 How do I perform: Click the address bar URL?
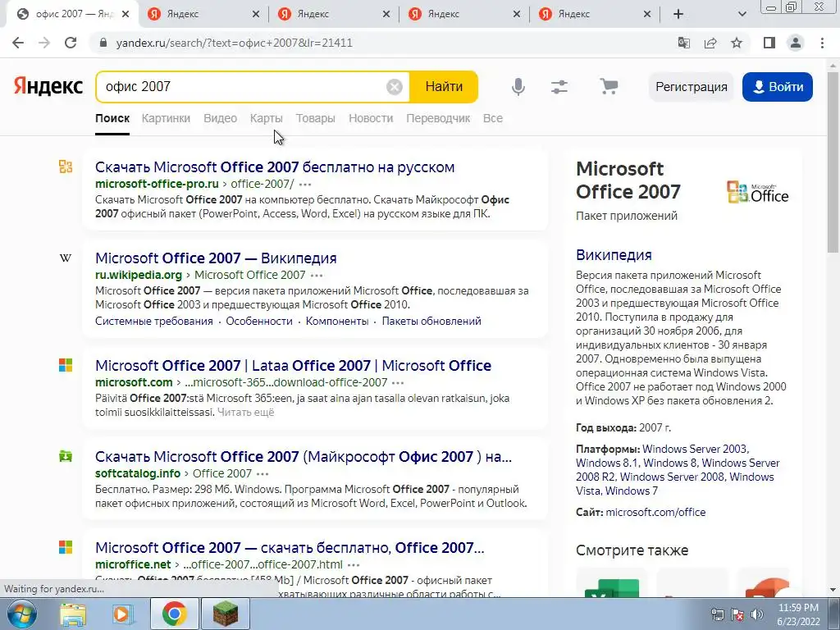[234, 43]
